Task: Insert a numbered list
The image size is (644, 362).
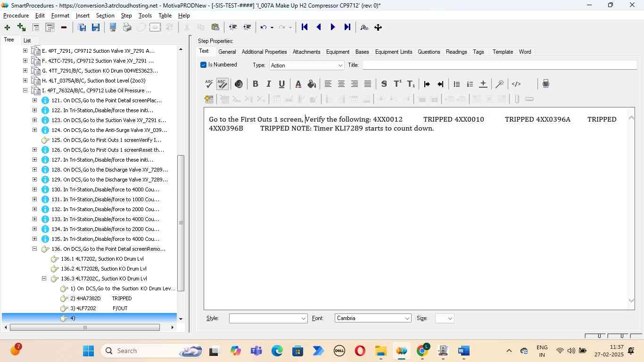Action: (x=470, y=84)
